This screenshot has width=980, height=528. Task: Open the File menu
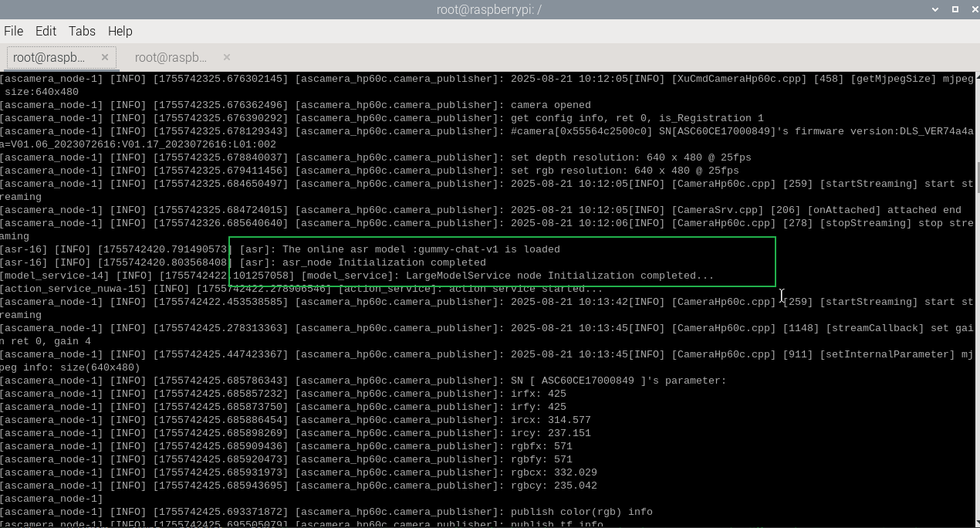13,31
